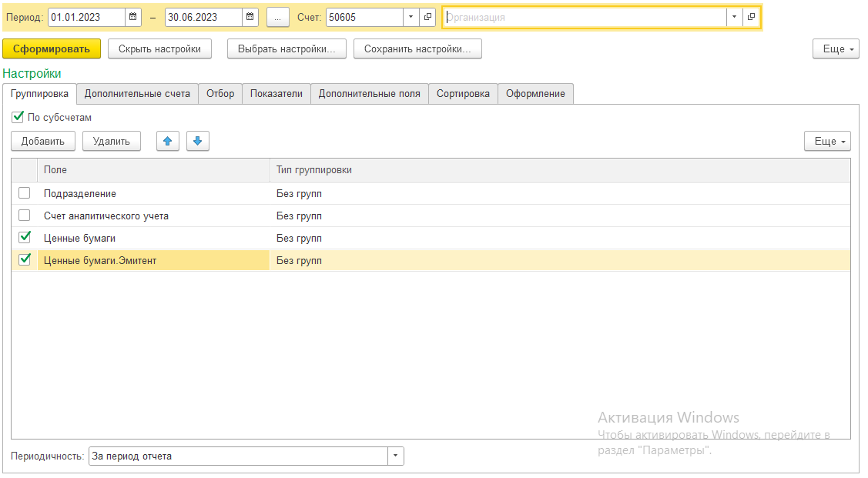The height and width of the screenshot is (478, 868).
Task: Move selected field up with arrow
Action: [168, 141]
